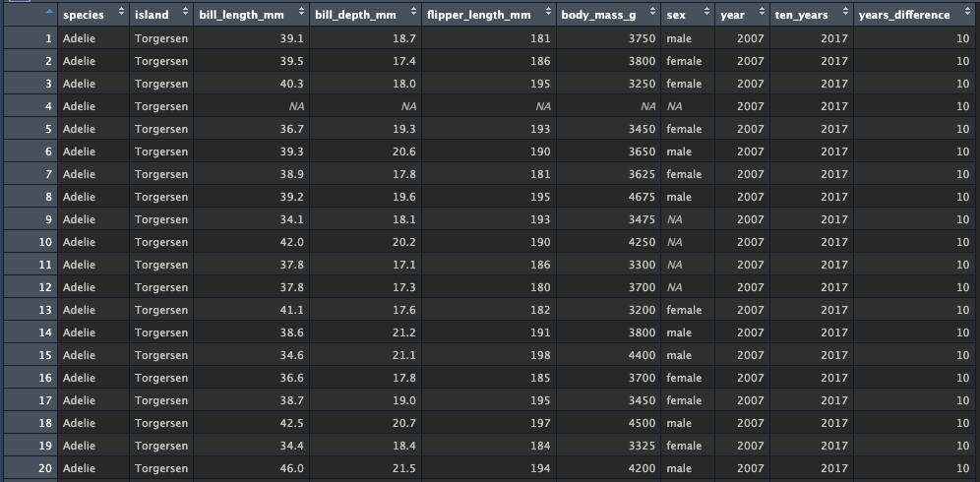This screenshot has width=980, height=482.
Task: Click the body_mass_g sort arrows icon
Action: point(653,11)
